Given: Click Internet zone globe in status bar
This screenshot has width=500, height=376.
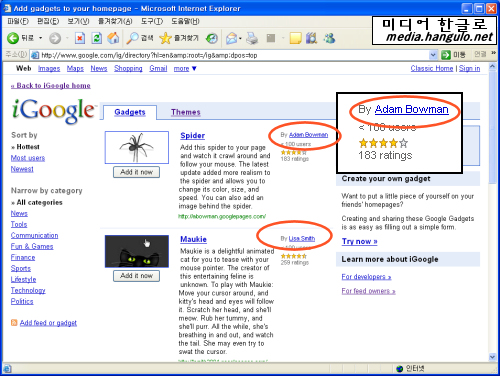Looking at the screenshot, I should pos(400,369).
